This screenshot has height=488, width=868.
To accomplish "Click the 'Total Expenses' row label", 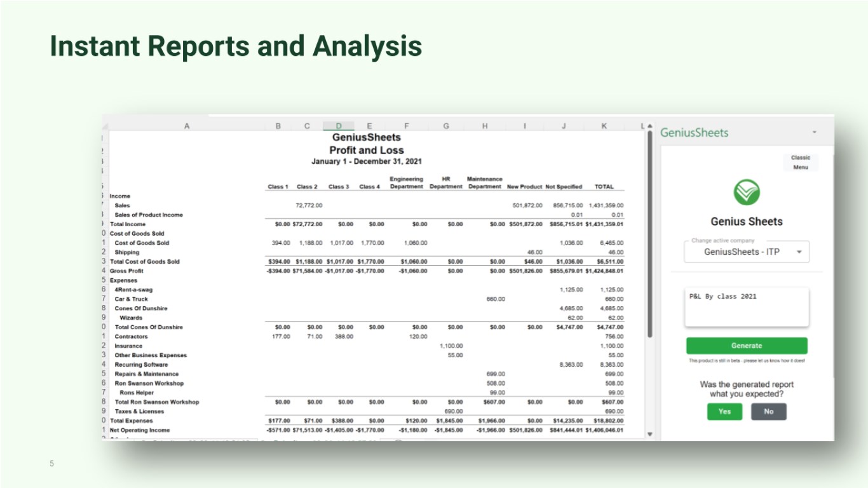I will pyautogui.click(x=132, y=421).
